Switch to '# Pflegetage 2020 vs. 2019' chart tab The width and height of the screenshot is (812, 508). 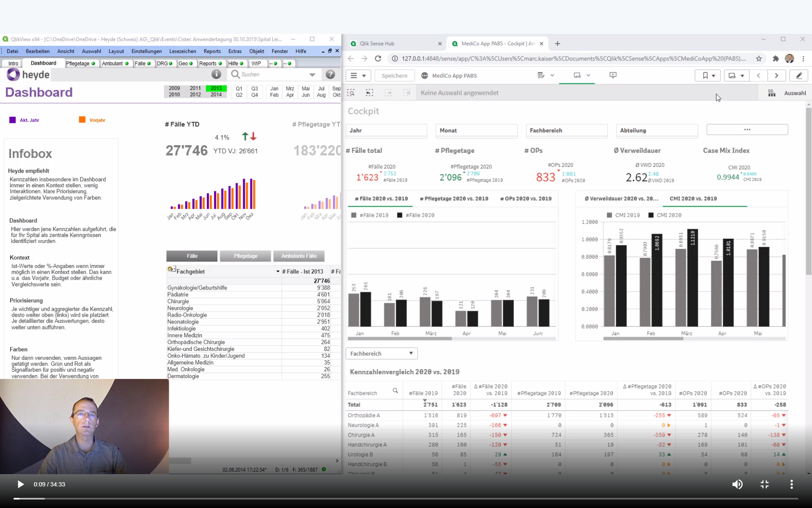[454, 199]
